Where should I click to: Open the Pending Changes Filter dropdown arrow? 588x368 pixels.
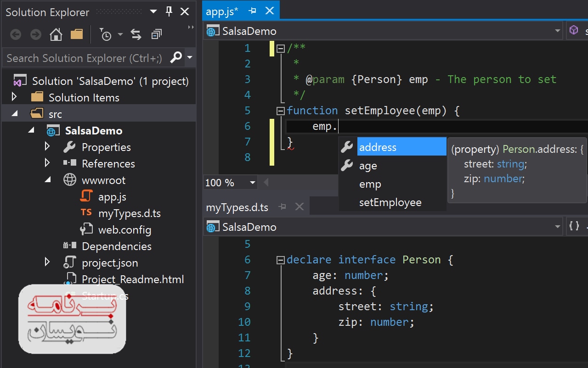pos(120,34)
